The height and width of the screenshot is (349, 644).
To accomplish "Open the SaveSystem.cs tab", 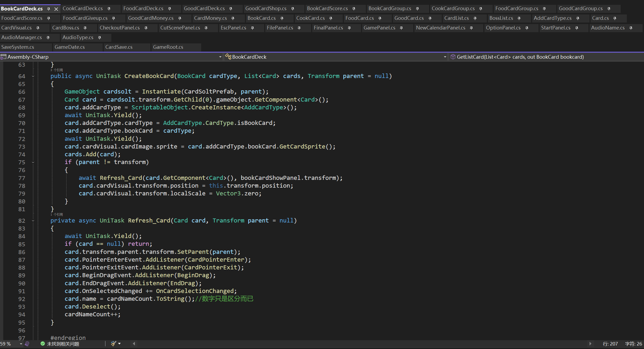I will point(18,47).
